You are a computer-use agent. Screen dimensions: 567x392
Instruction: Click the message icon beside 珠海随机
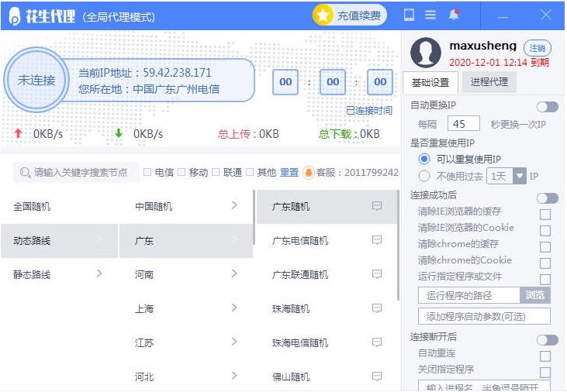pos(377,308)
